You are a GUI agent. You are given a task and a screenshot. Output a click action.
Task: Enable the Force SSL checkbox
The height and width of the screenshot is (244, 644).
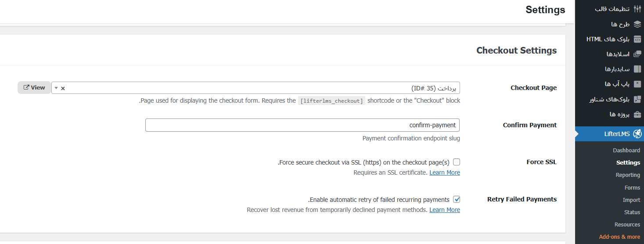point(457,162)
